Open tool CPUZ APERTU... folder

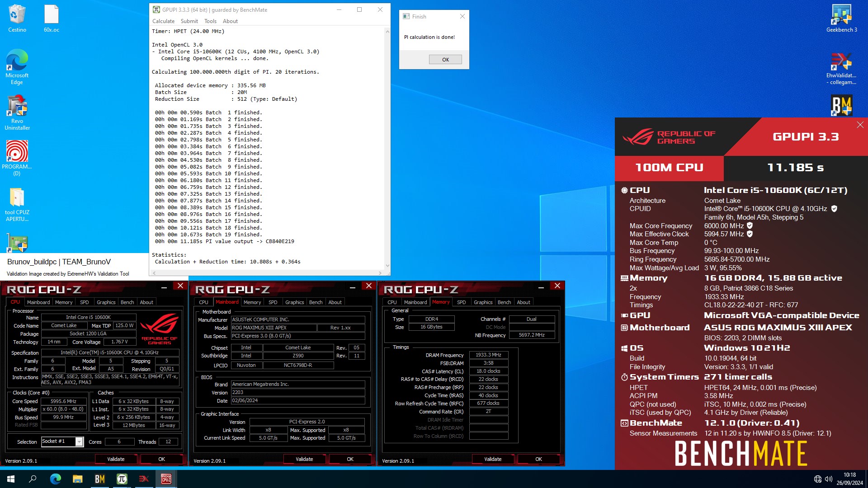pyautogui.click(x=17, y=204)
